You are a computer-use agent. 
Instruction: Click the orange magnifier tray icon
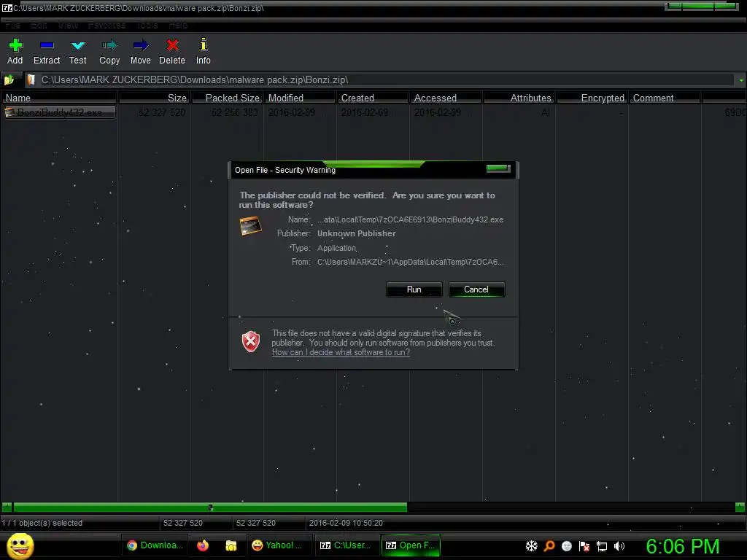coord(549,546)
